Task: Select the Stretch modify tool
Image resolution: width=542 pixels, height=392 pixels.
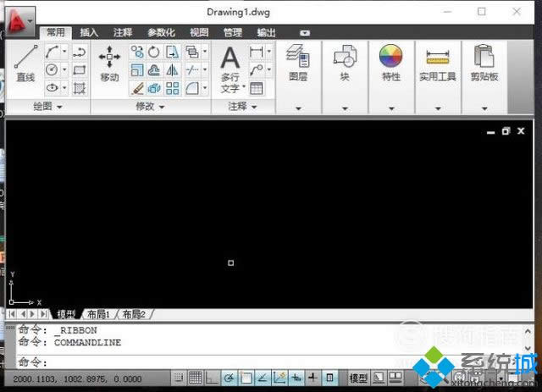Action: coord(172,52)
